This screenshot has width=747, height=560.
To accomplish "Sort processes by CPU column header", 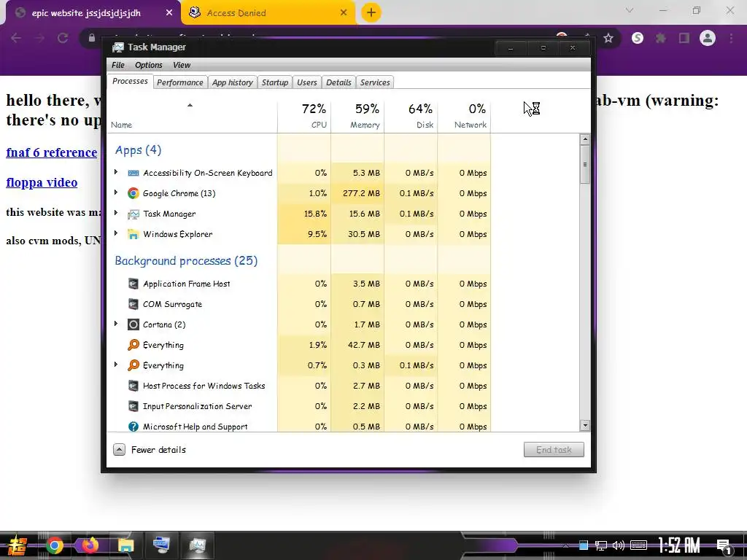I will (304, 116).
